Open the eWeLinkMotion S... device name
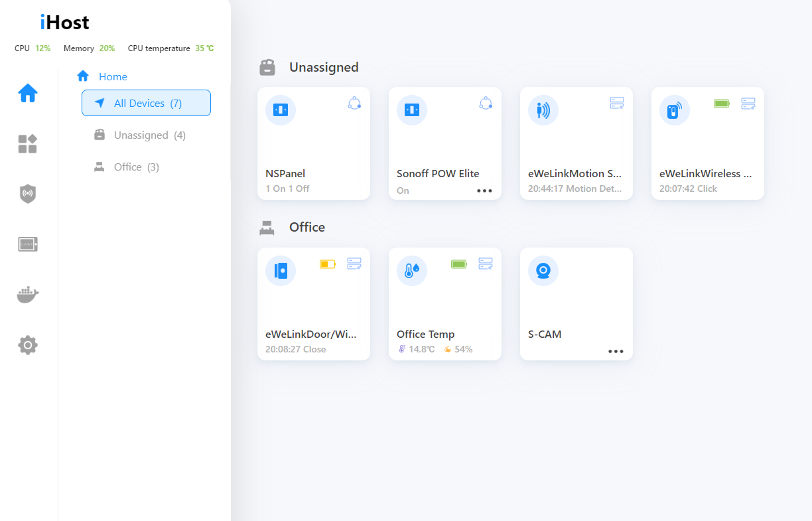Image resolution: width=812 pixels, height=521 pixels. 576,173
